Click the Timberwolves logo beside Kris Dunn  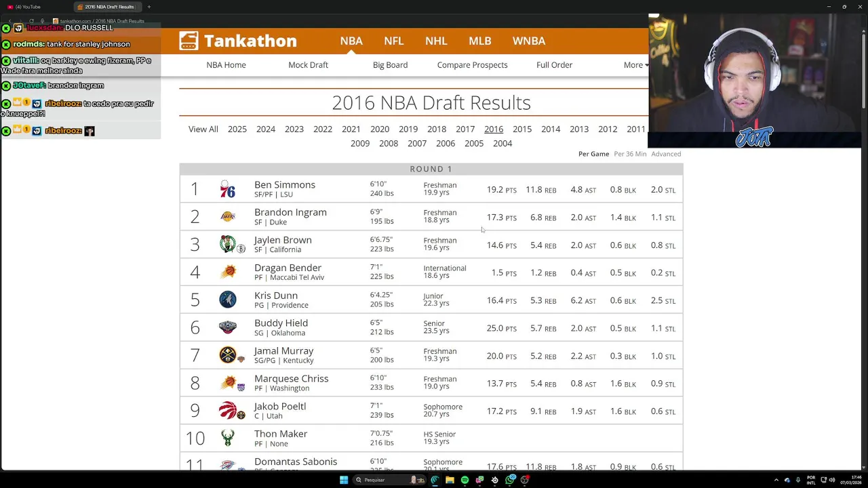click(x=228, y=300)
